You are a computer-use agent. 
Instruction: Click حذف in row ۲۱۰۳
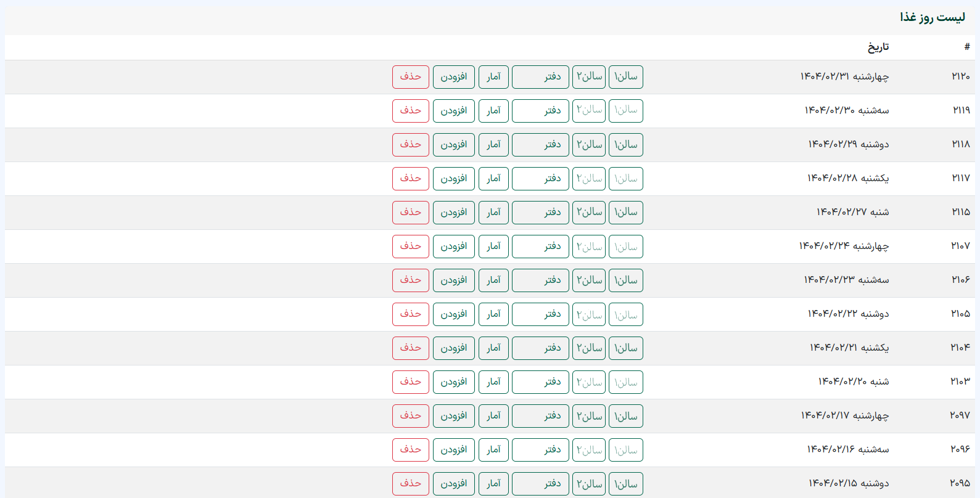click(x=411, y=382)
